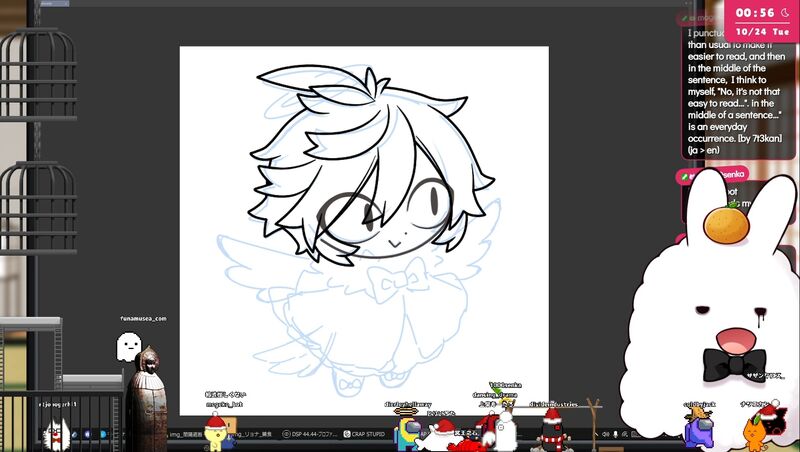The image size is (800, 452).
Task: Click the 00:56 clock display
Action: [x=755, y=13]
